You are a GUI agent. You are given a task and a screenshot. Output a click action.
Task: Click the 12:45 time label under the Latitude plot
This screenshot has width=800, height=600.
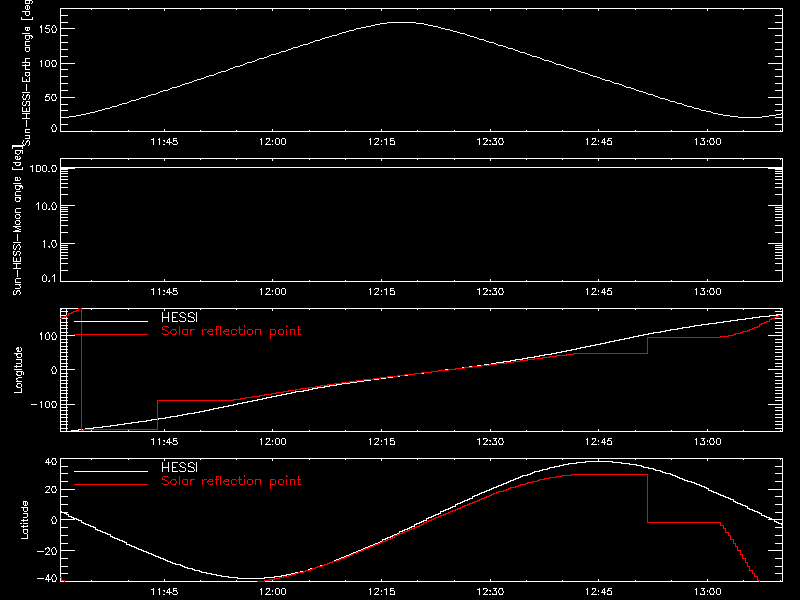coord(599,592)
